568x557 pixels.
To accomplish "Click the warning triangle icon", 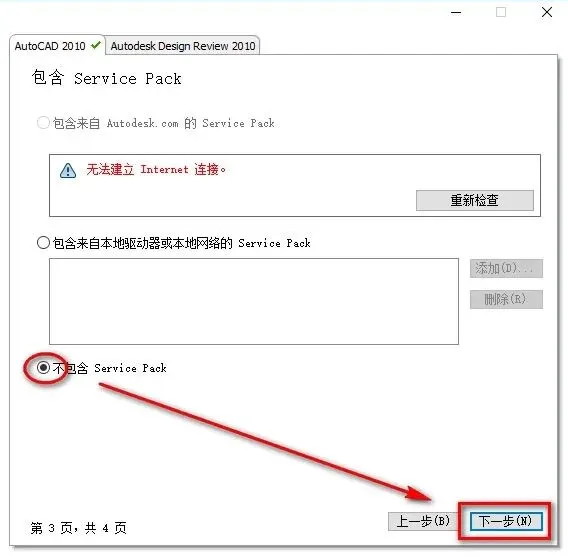I will (x=68, y=171).
